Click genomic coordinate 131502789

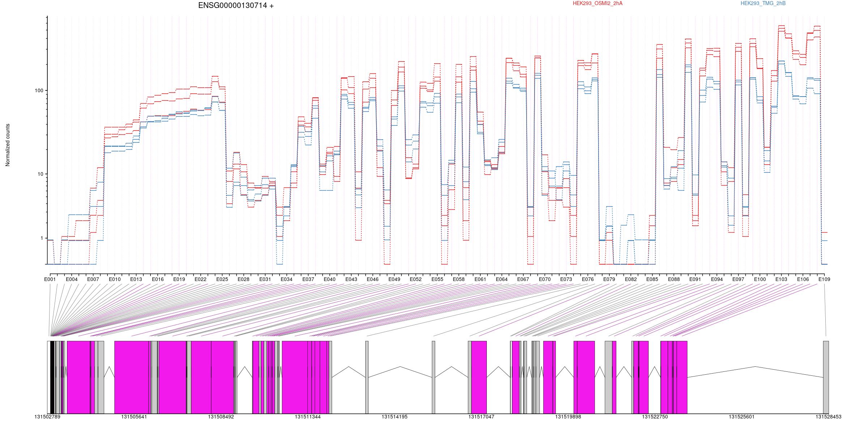point(47,417)
